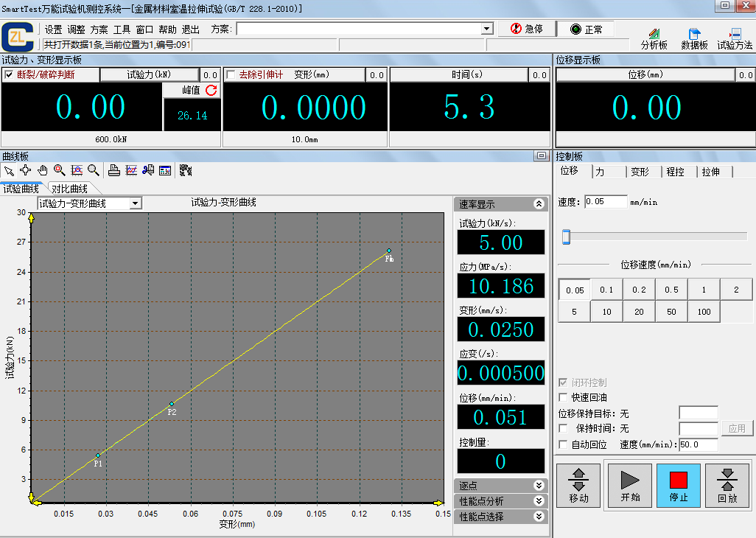Open the 数据板 data panel
This screenshot has height=538, width=756.
click(694, 39)
